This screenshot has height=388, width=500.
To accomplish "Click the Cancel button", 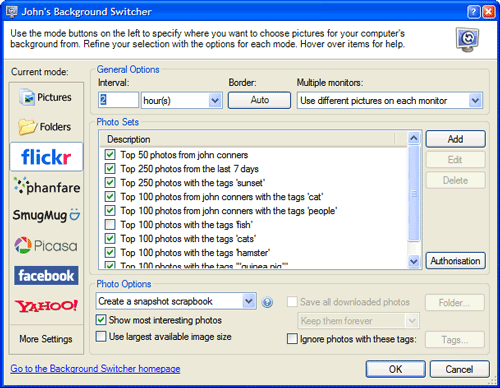I will (459, 369).
